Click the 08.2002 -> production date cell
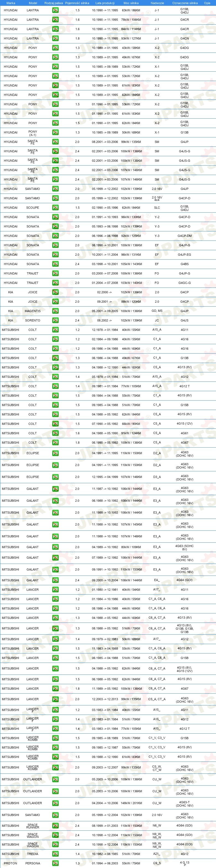The height and width of the screenshot is (868, 216). tap(105, 320)
